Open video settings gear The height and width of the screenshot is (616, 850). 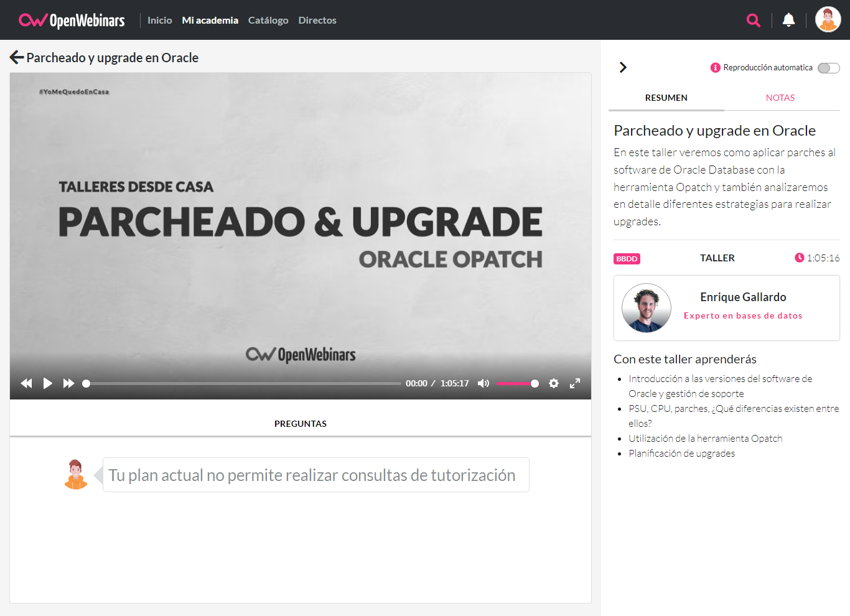point(554,383)
